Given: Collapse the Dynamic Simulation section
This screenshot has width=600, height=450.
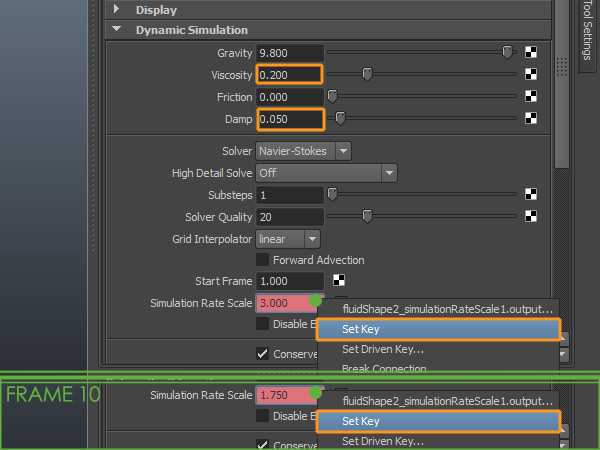Looking at the screenshot, I should (118, 30).
